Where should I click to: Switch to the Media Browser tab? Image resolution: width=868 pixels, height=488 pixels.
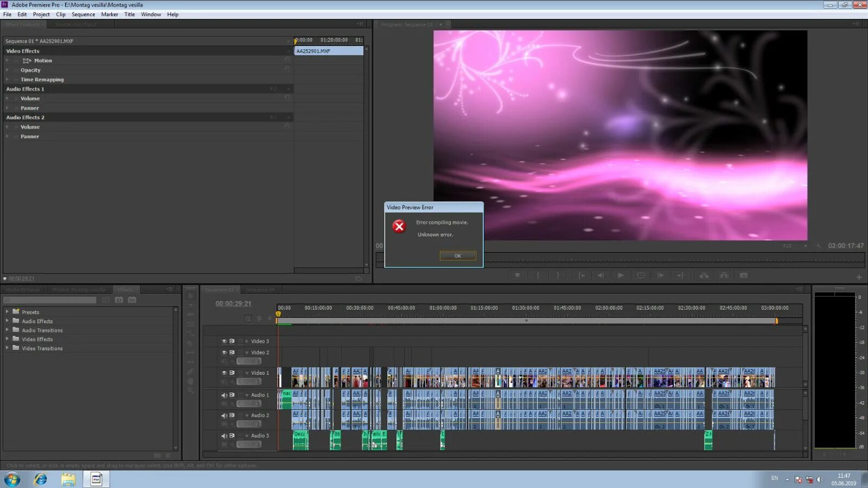(x=23, y=290)
